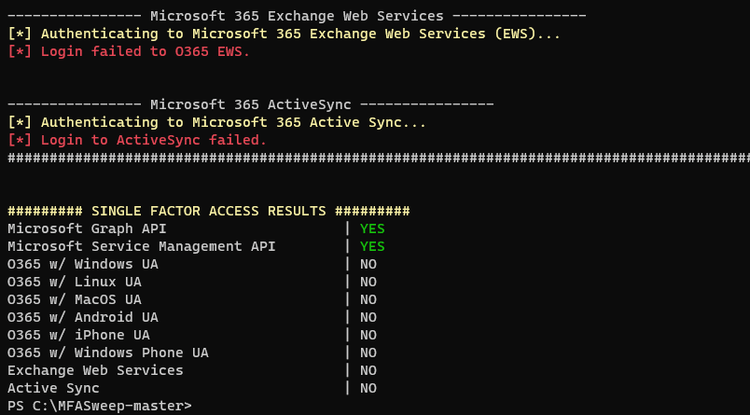The height and width of the screenshot is (415, 750).
Task: Click the 'O365 w/ Windows Phone UA' label
Action: (108, 352)
